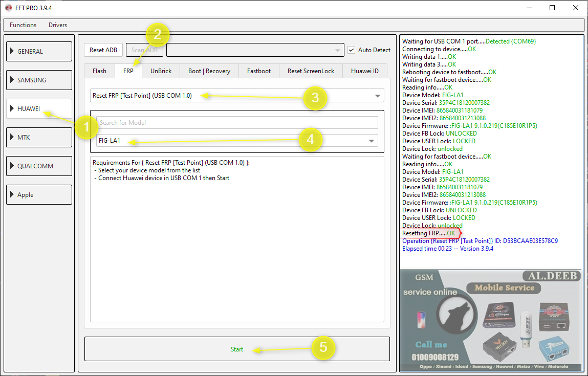Expand the GENERAL category

click(x=39, y=51)
